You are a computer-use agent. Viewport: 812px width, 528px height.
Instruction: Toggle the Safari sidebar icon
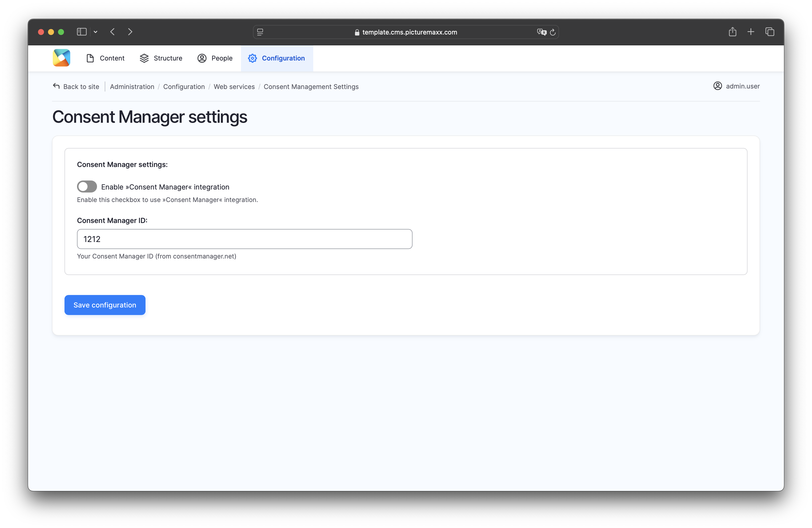pos(81,32)
